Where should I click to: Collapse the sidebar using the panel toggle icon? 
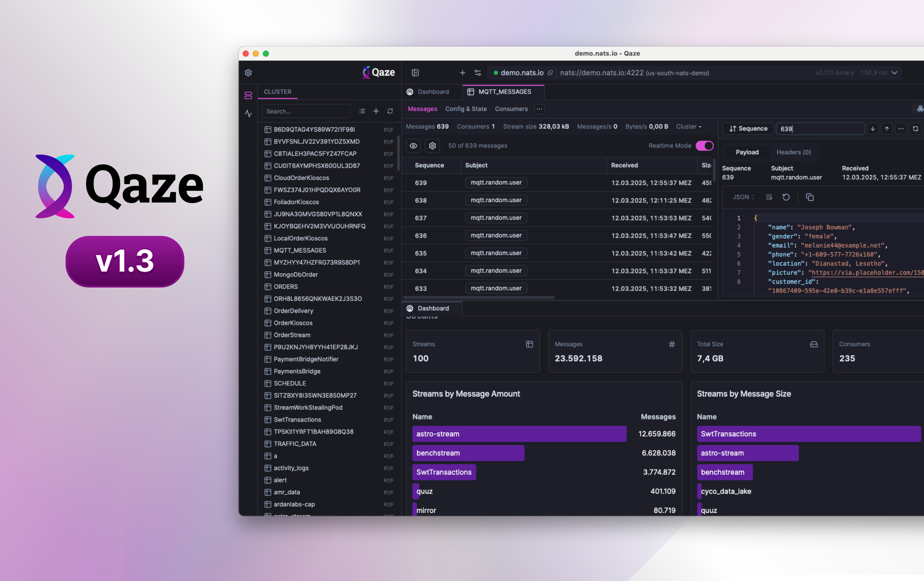(x=416, y=73)
